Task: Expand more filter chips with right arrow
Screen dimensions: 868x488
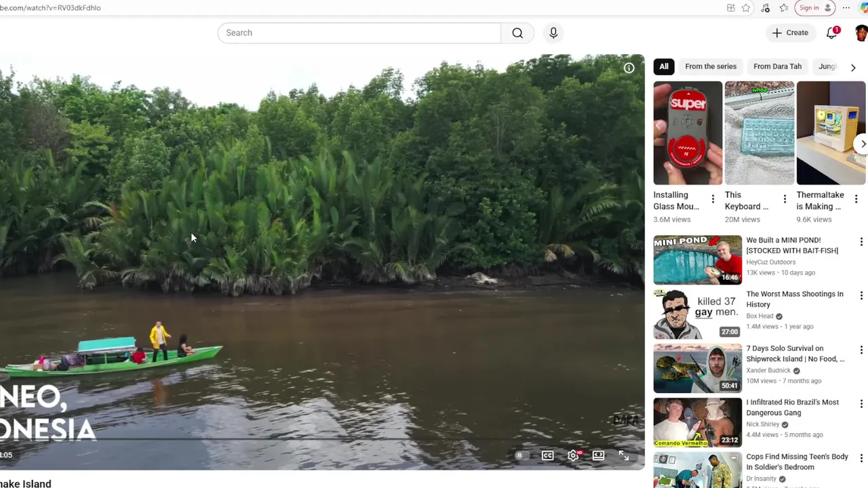Action: (x=853, y=67)
